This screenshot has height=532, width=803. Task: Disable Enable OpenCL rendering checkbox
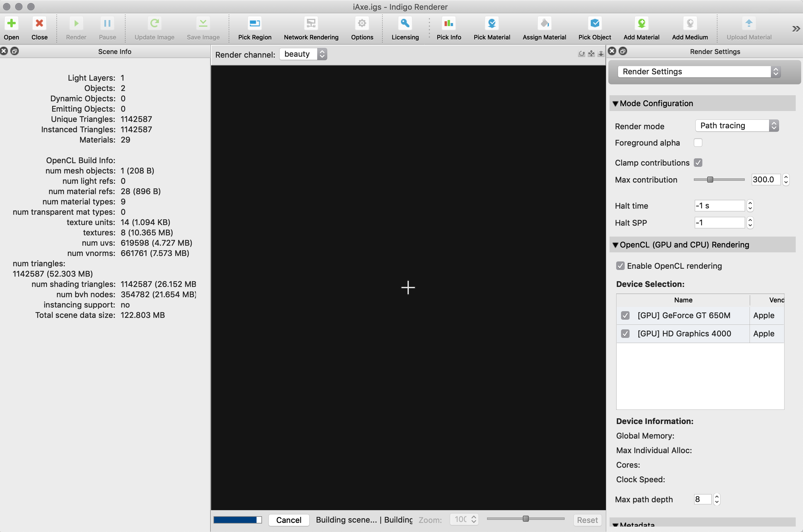pos(620,266)
